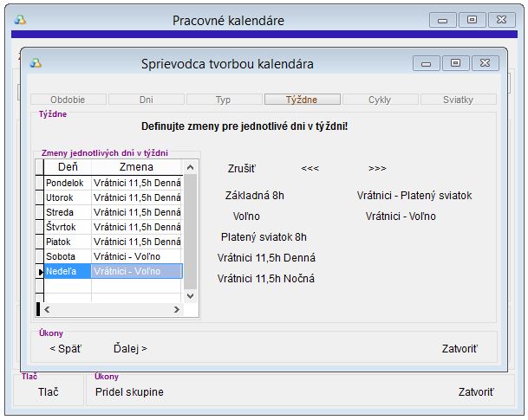The height and width of the screenshot is (420, 528).
Task: Choose the Vrátnici - Voľno shift button
Action: (401, 216)
